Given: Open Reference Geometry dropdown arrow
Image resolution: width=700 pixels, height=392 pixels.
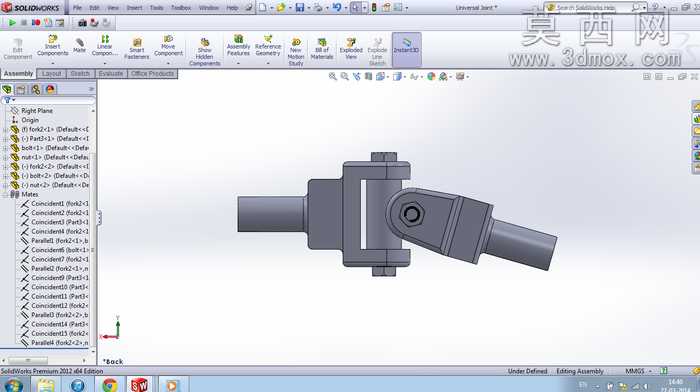Looking at the screenshot, I should tap(268, 63).
